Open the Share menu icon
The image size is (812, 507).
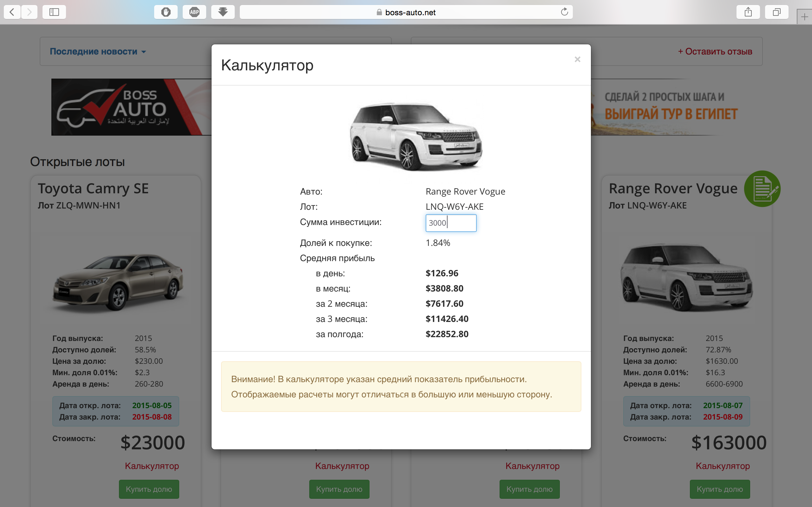748,12
